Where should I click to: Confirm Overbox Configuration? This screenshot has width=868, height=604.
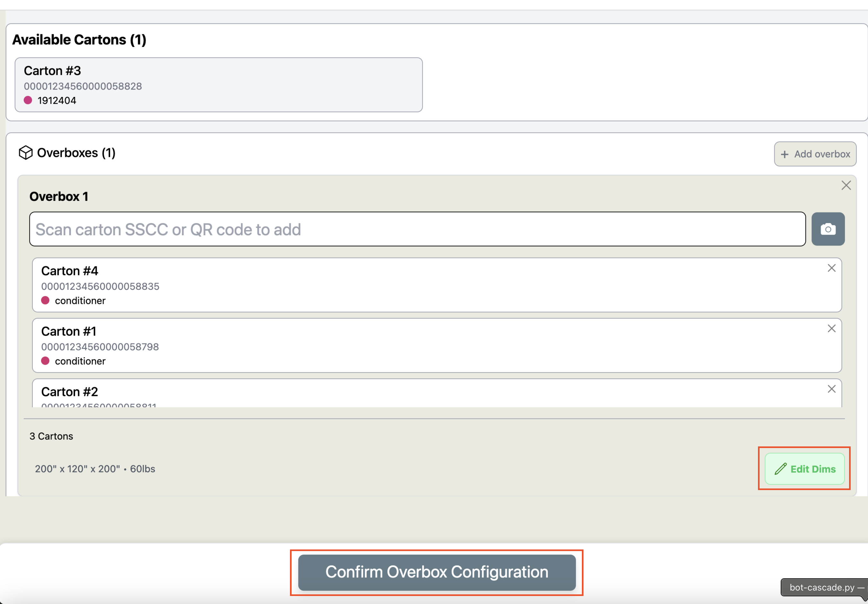[437, 572]
